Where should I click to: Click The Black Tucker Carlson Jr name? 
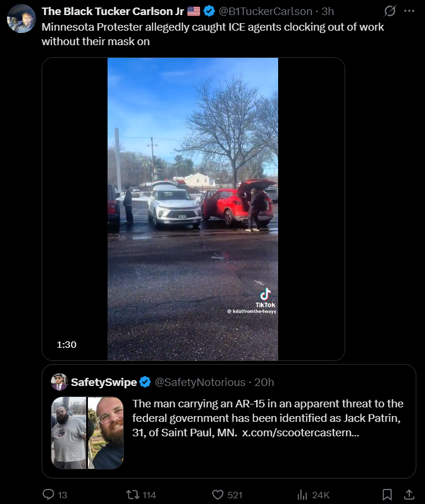click(x=113, y=11)
